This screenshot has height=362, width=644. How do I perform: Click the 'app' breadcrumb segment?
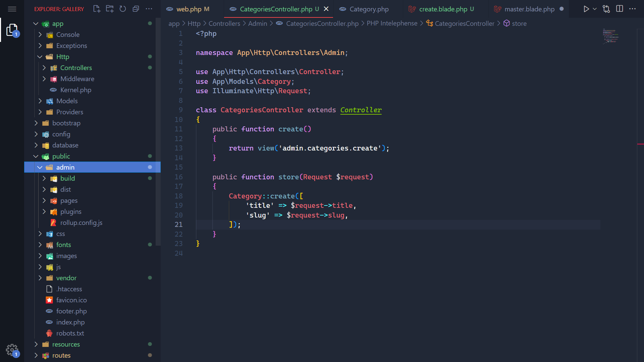pos(174,23)
